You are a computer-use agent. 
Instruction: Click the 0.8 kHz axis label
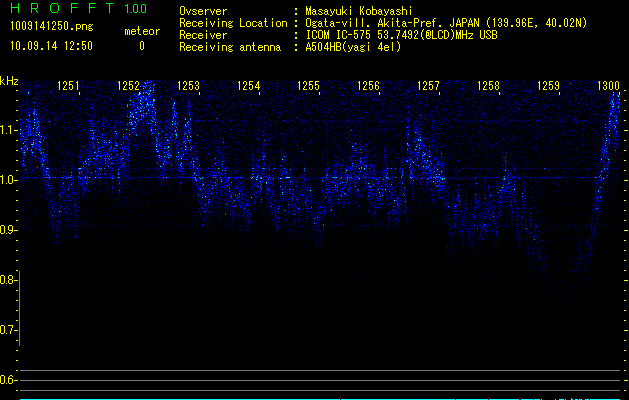click(x=9, y=280)
